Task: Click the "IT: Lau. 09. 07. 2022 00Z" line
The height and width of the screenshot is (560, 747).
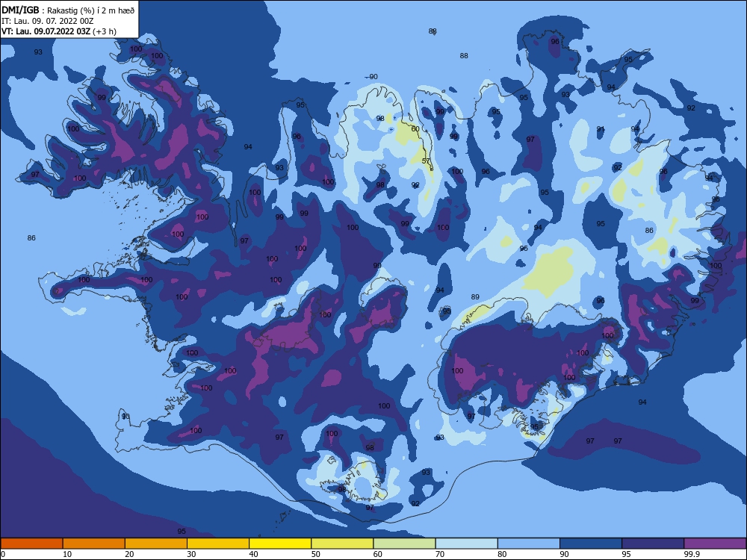Action: (x=48, y=21)
